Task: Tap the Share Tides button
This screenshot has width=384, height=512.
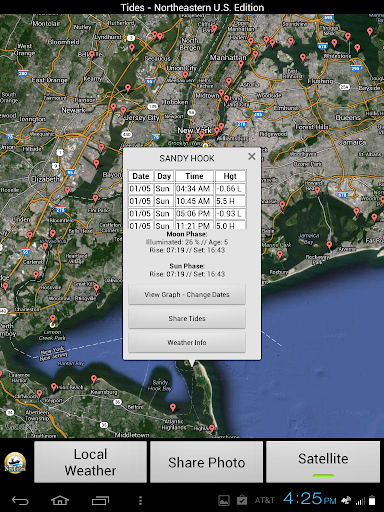Action: click(187, 318)
